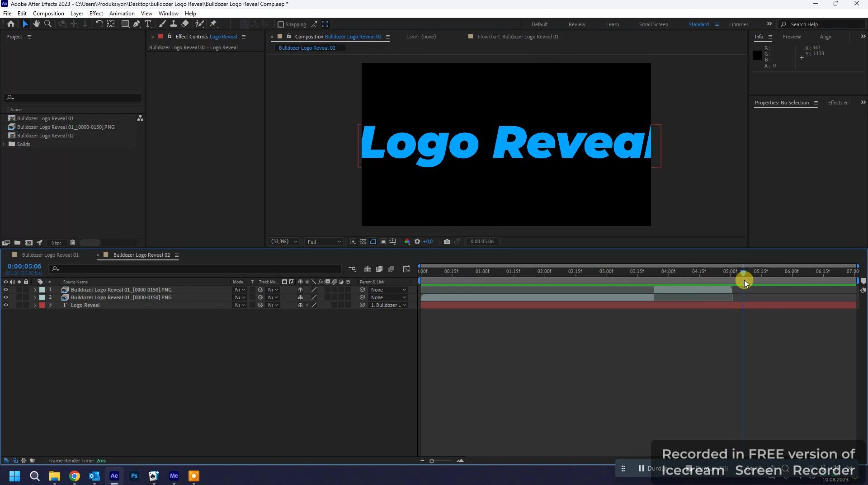Viewport: 868px width, 485px height.
Task: Select the Zoom tool
Action: click(48, 24)
